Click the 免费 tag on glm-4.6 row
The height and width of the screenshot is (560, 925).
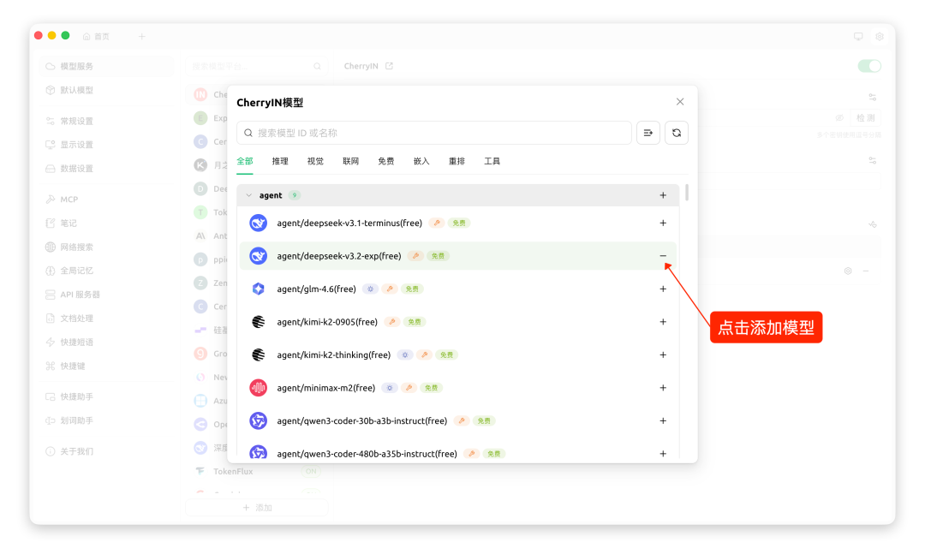pyautogui.click(x=412, y=289)
